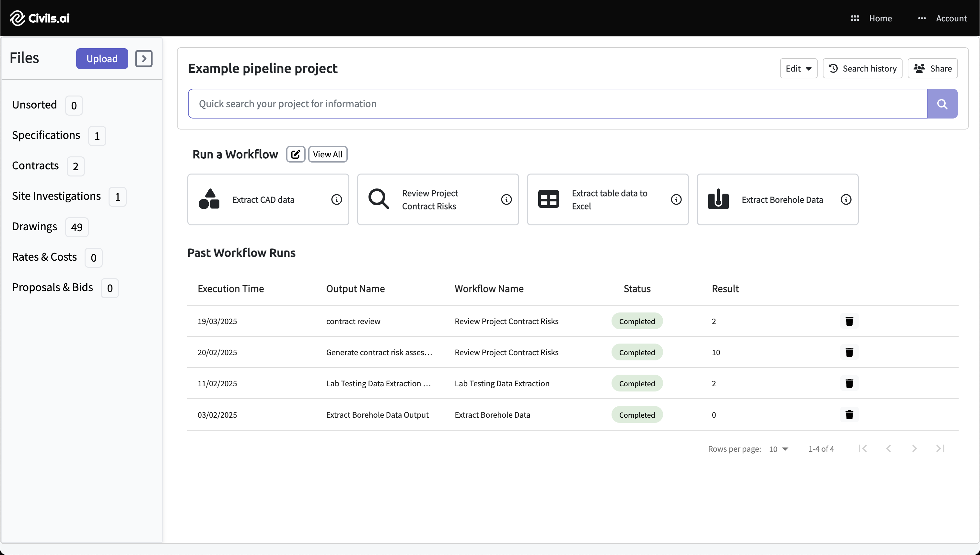Click the edit workflows pencil icon
This screenshot has width=980, height=555.
click(x=296, y=154)
